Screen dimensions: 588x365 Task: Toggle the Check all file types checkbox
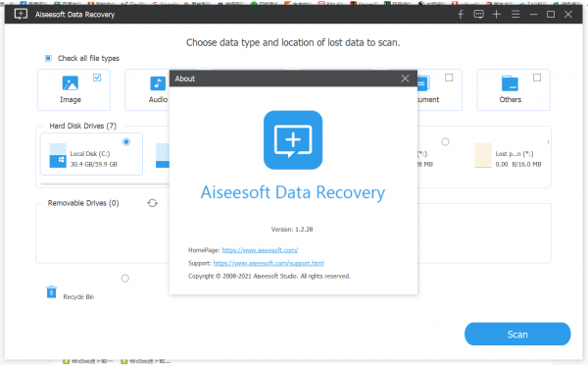click(48, 58)
